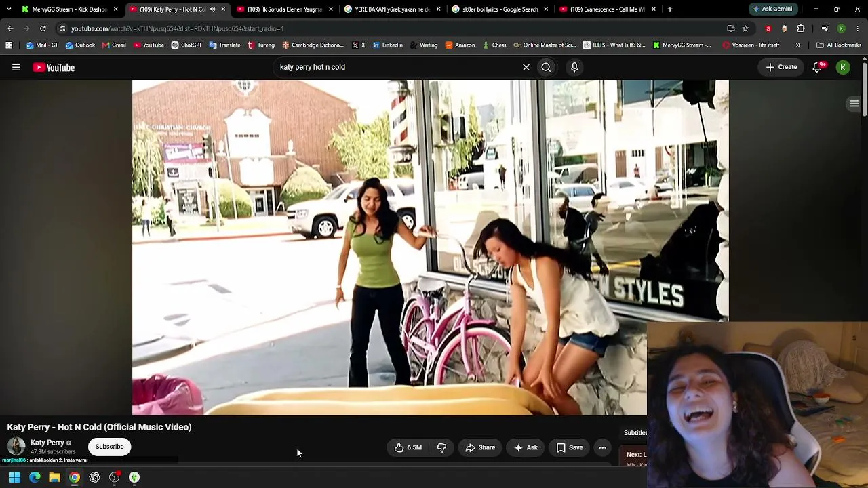Open the ChatGPT bookmark
The image size is (868, 488).
[186, 45]
